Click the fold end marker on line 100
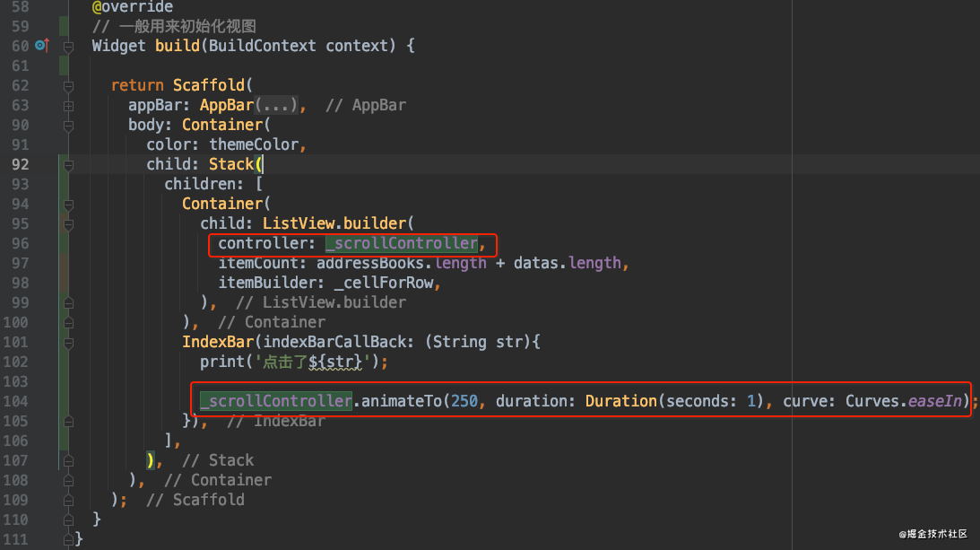The width and height of the screenshot is (980, 550). click(x=69, y=323)
